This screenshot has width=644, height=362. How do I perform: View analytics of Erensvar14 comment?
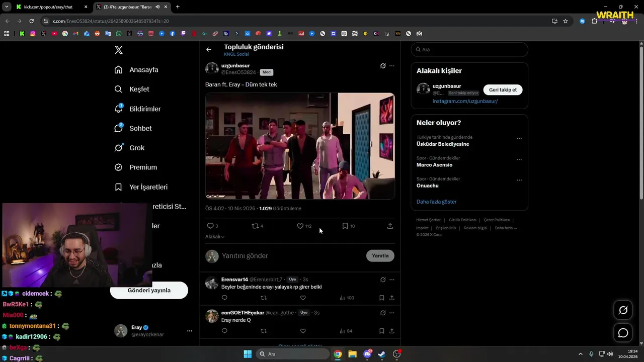(347, 298)
